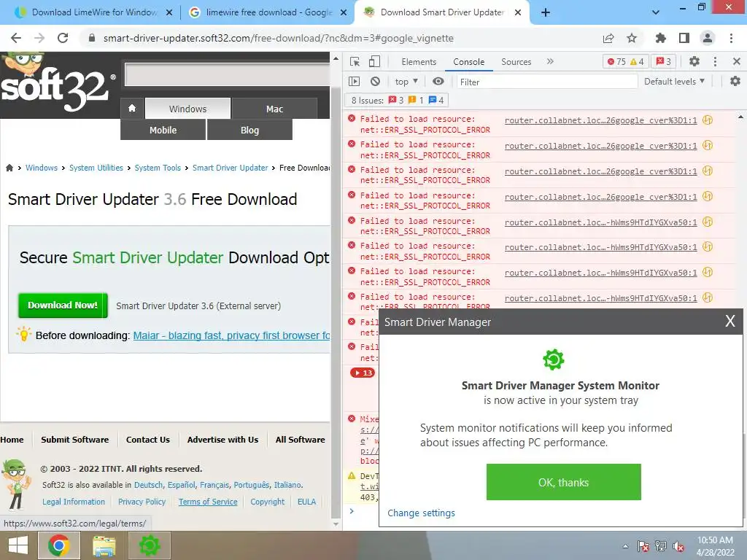Open console settings gear

735,82
